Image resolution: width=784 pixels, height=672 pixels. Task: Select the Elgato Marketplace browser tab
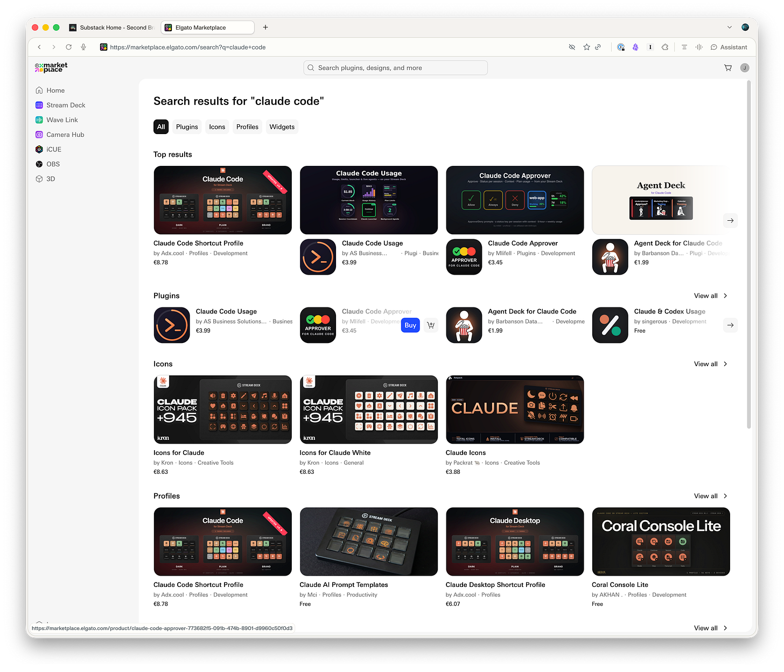pyautogui.click(x=207, y=27)
